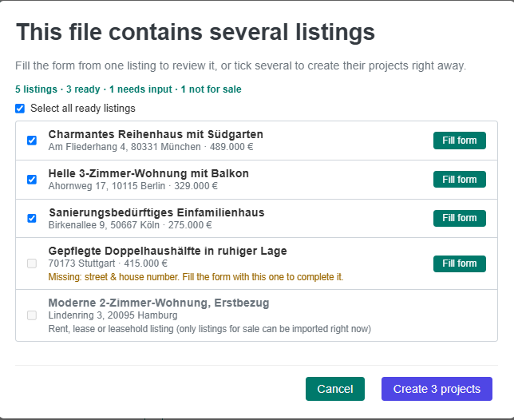Screen dimensions: 514x420
Task: Click the title 'Gepflegte Doppelhaushälfte in ruhiger Lage'
Action: point(168,251)
